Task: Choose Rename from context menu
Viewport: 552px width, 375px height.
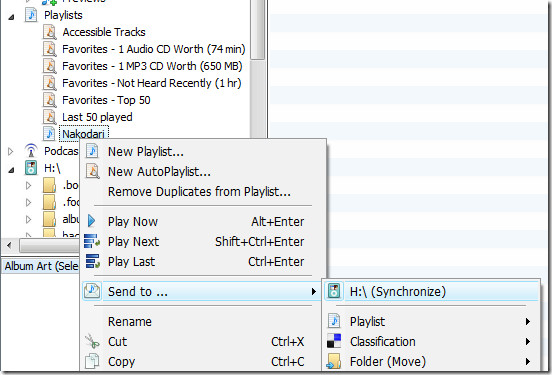Action: point(203,321)
